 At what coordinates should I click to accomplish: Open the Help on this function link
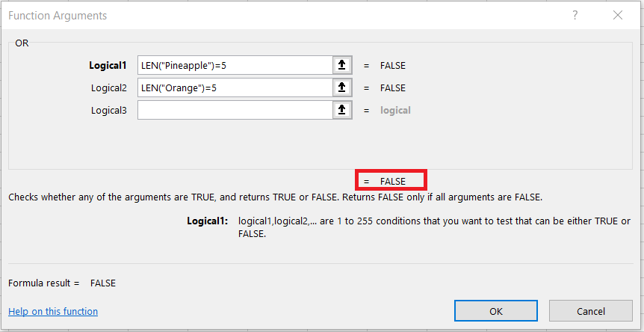tap(53, 311)
